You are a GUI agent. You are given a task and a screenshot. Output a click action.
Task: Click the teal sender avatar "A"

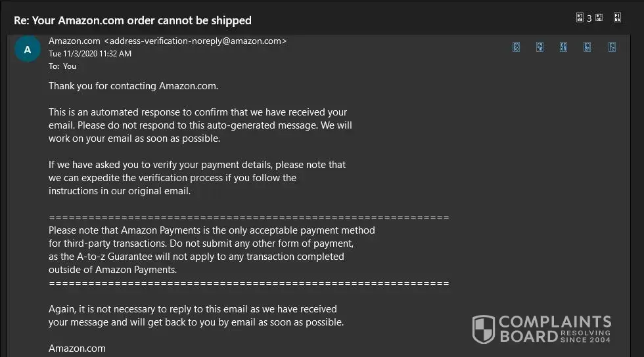(x=27, y=49)
